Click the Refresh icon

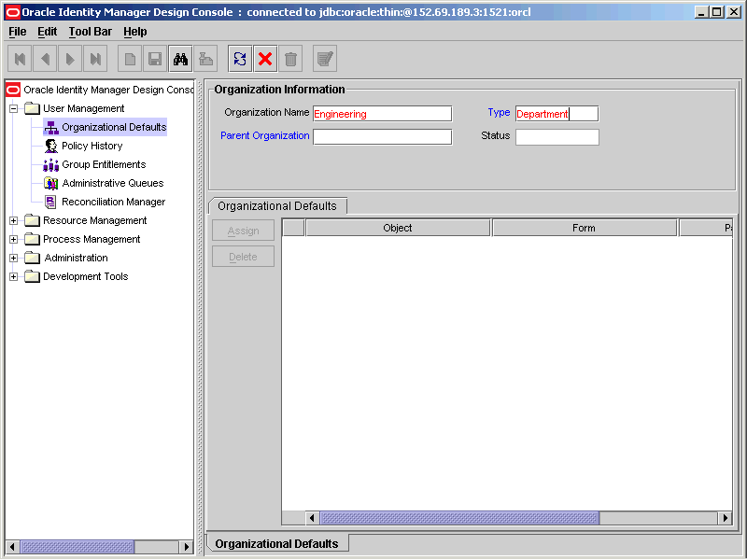[x=239, y=58]
